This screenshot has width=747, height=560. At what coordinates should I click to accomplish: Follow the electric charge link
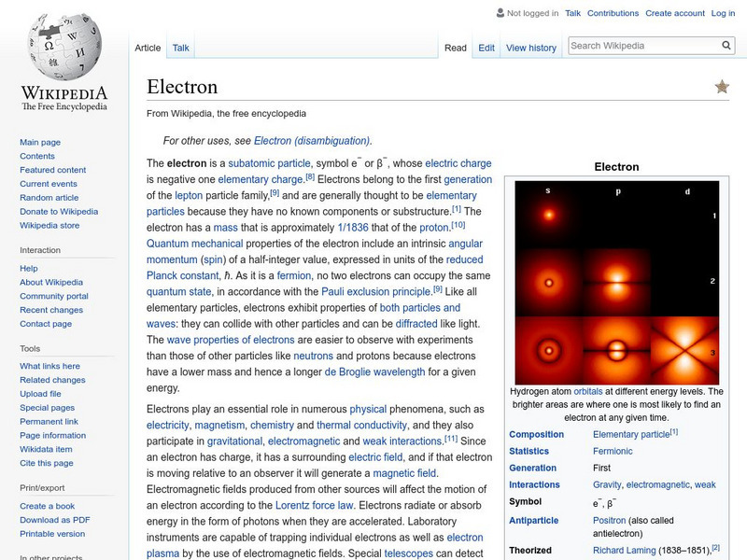click(458, 163)
